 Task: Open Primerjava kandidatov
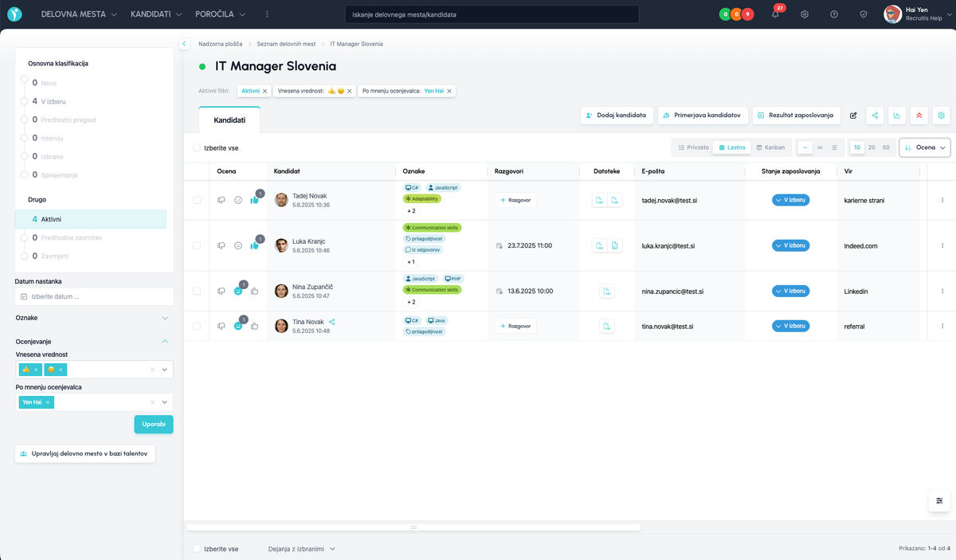[x=702, y=116]
